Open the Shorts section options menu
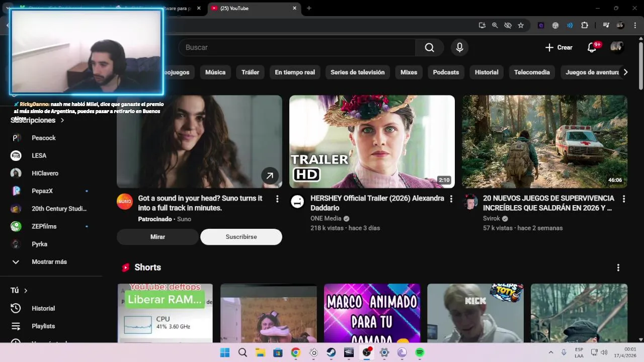This screenshot has height=362, width=644. 618,267
